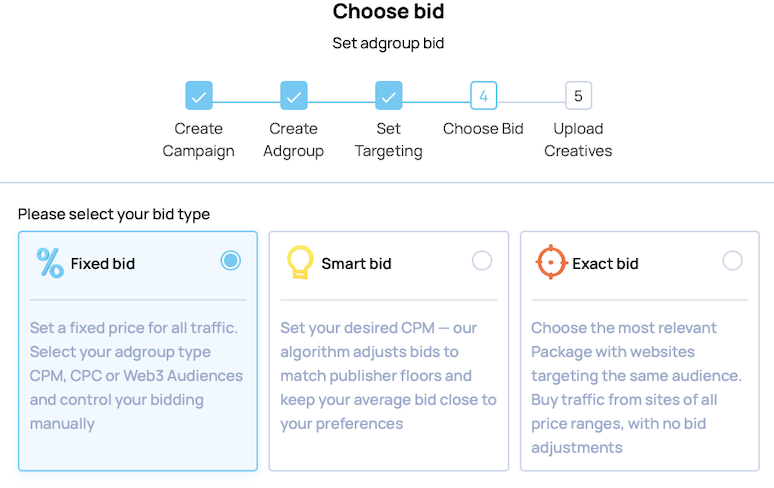Click the Fixed bid percent icon
The image size is (774, 488).
pos(50,263)
